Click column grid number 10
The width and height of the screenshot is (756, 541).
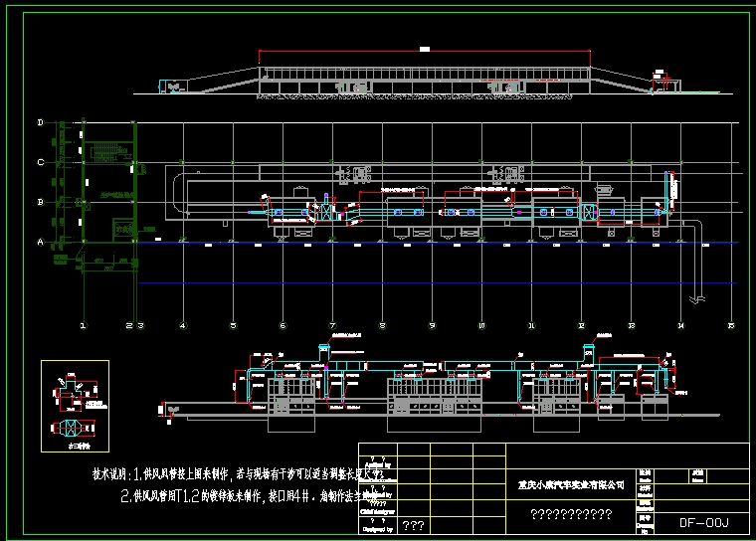[x=481, y=324]
